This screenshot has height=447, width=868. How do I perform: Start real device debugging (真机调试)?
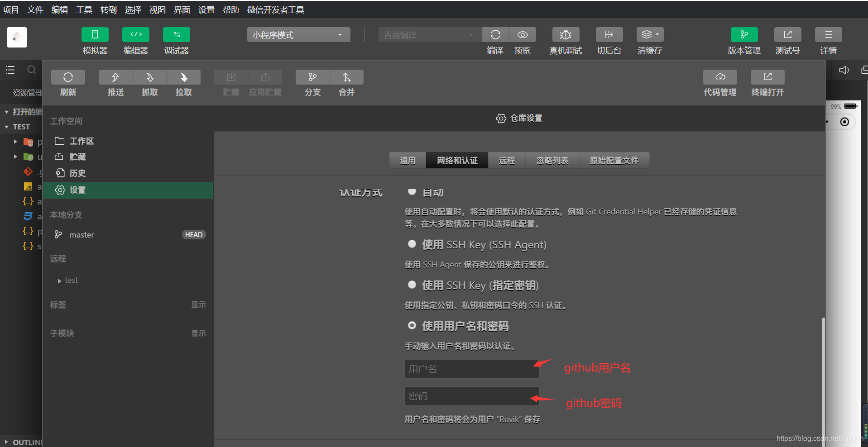(x=566, y=35)
